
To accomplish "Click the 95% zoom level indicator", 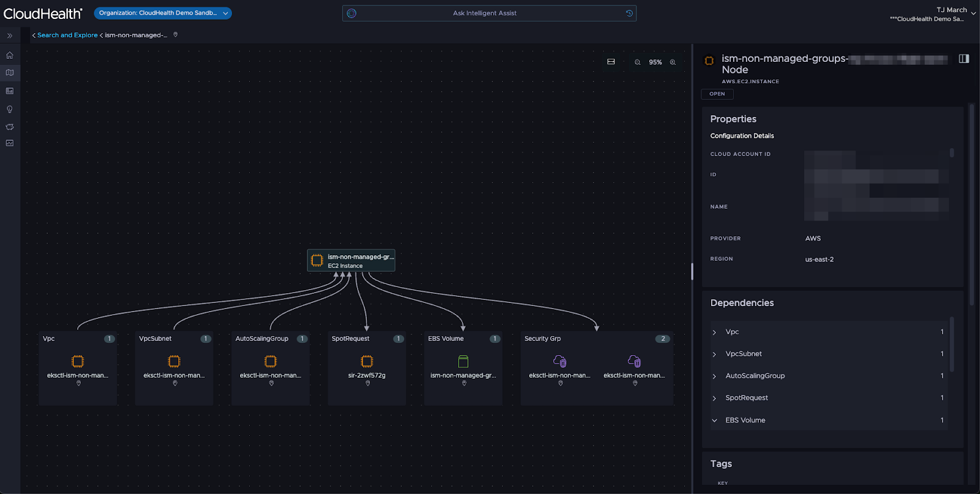I will (655, 62).
